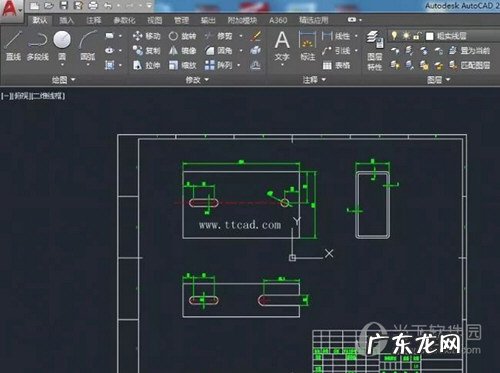Screen dimensions: 500x373
Task: Switch to the Manage (管理) ribbon tab
Action: click(181, 20)
